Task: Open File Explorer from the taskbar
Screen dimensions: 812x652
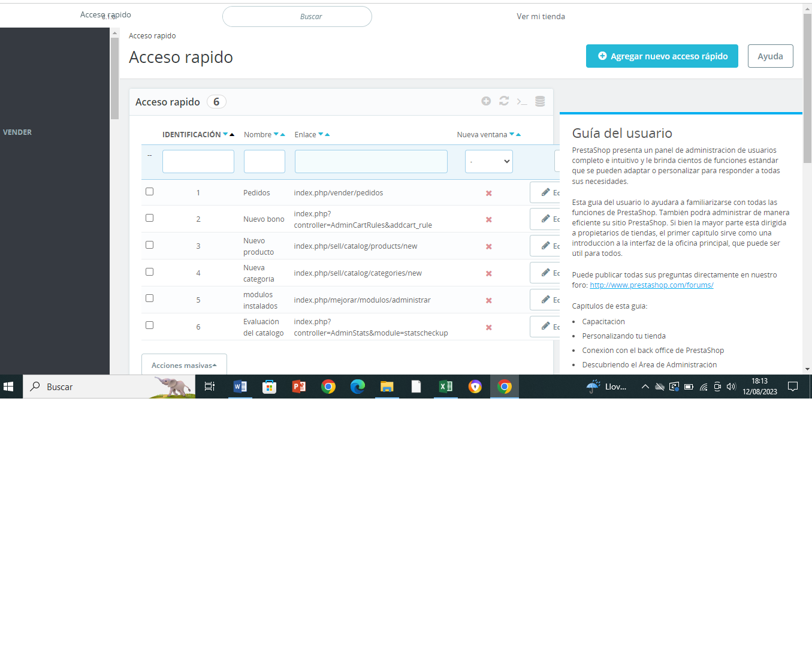Action: pos(387,387)
